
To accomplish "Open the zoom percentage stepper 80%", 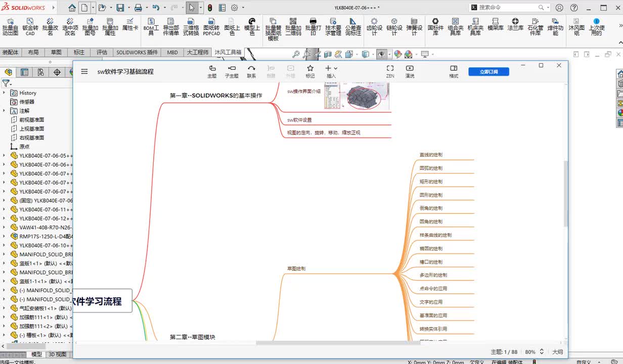I will click(x=542, y=351).
